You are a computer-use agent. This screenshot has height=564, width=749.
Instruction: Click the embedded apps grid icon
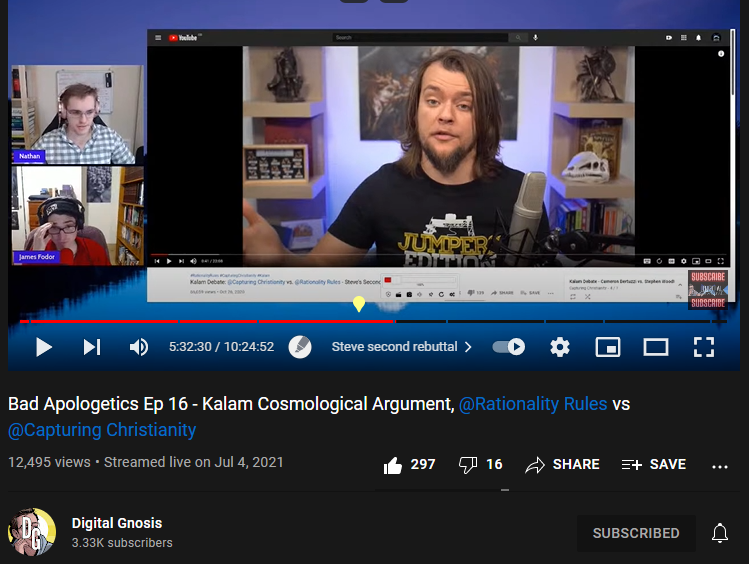684,38
